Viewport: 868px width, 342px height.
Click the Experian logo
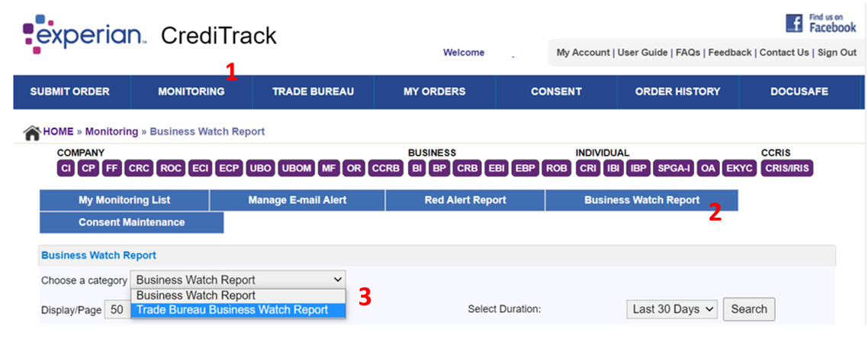[84, 35]
